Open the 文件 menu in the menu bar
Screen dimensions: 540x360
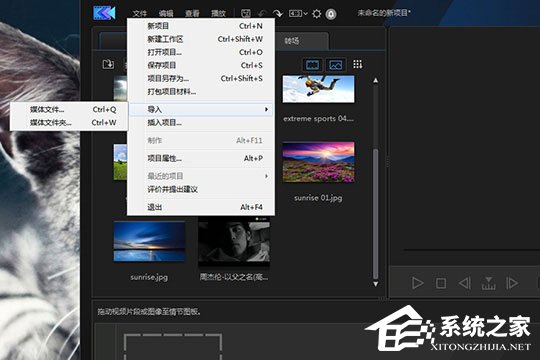point(140,13)
